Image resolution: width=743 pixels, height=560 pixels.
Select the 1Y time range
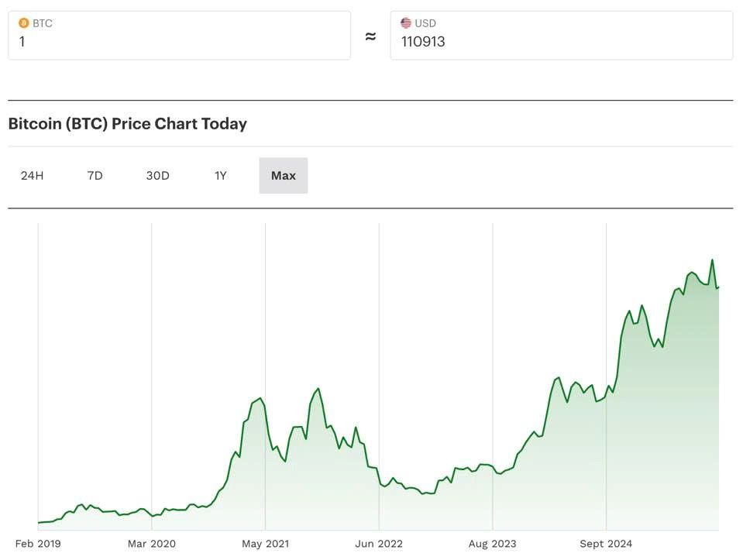220,175
